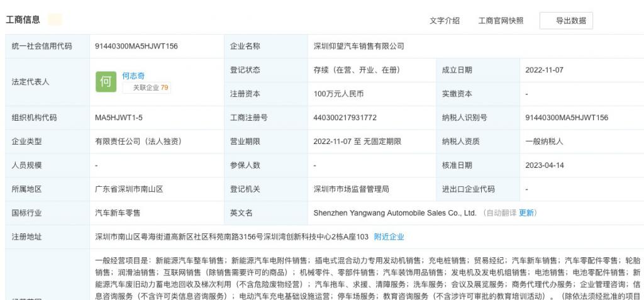
Task: Open the 文字介绍 view
Action: pos(444,21)
